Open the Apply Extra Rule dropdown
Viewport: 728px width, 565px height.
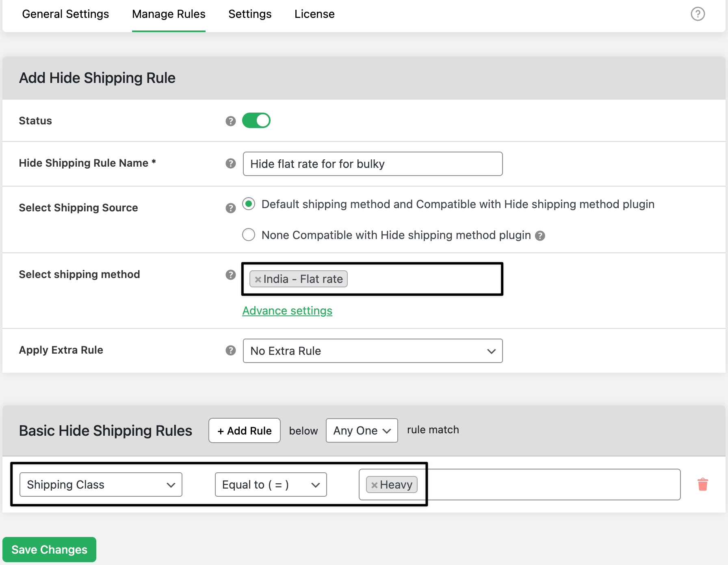pos(373,351)
